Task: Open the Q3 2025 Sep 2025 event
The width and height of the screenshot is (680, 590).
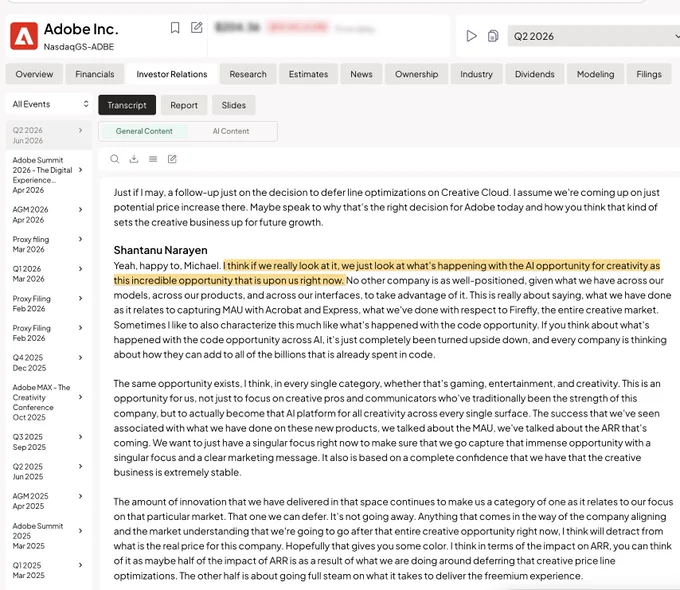Action: 49,442
